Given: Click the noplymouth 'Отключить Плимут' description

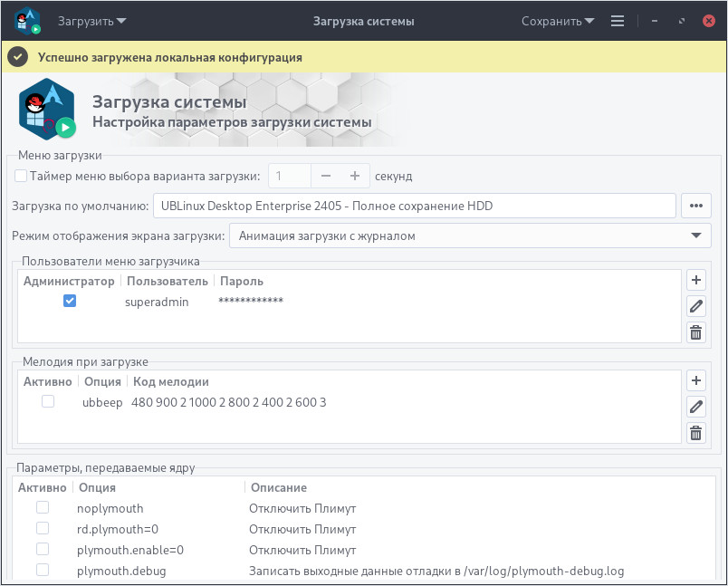Looking at the screenshot, I should pyautogui.click(x=302, y=508).
